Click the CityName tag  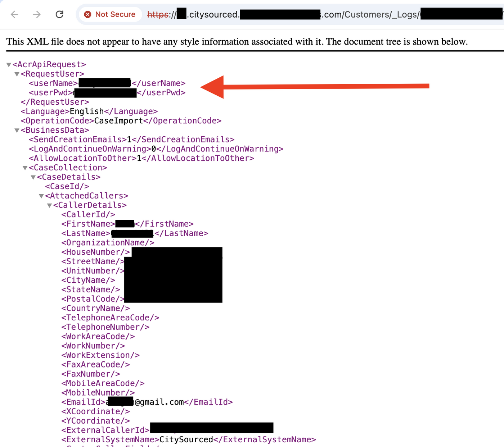tap(88, 280)
